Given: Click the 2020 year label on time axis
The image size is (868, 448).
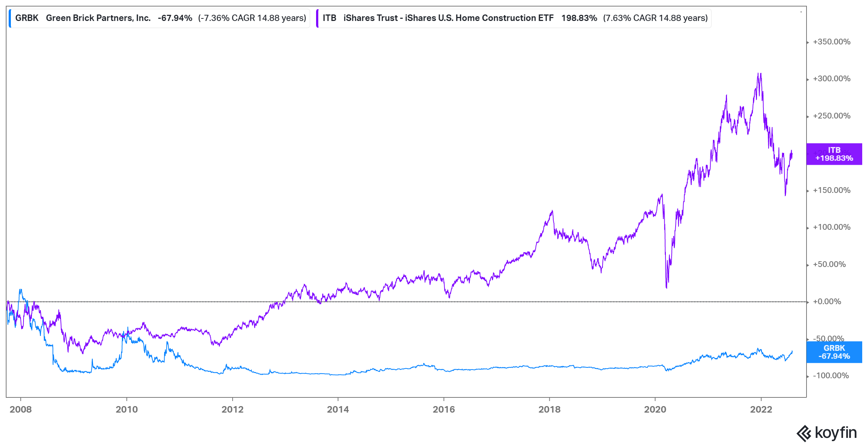Looking at the screenshot, I should coord(655,409).
